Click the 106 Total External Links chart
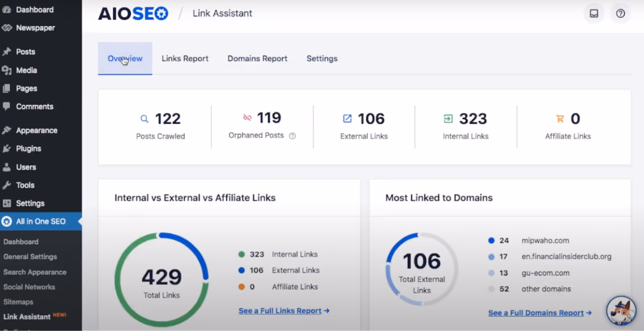This screenshot has width=644, height=331. coord(422,269)
